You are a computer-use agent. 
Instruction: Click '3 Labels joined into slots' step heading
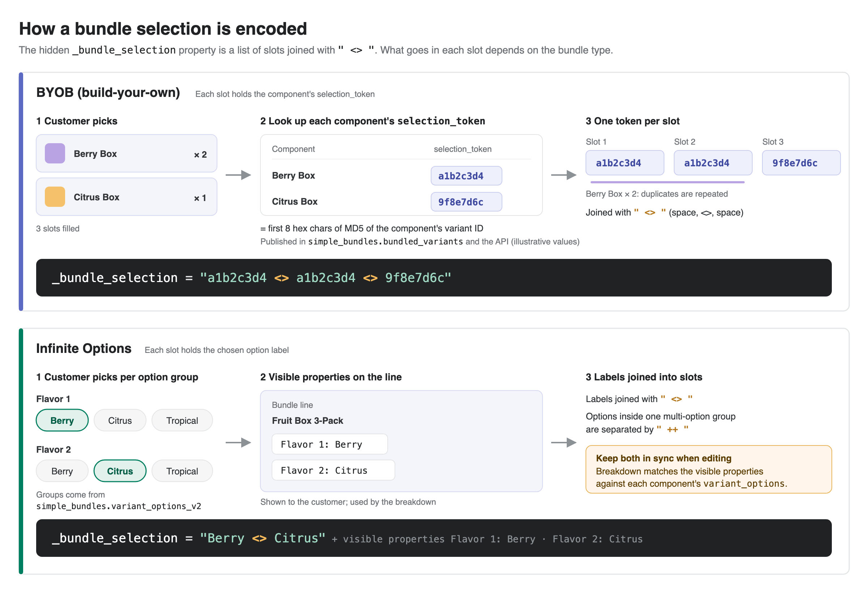pyautogui.click(x=644, y=377)
